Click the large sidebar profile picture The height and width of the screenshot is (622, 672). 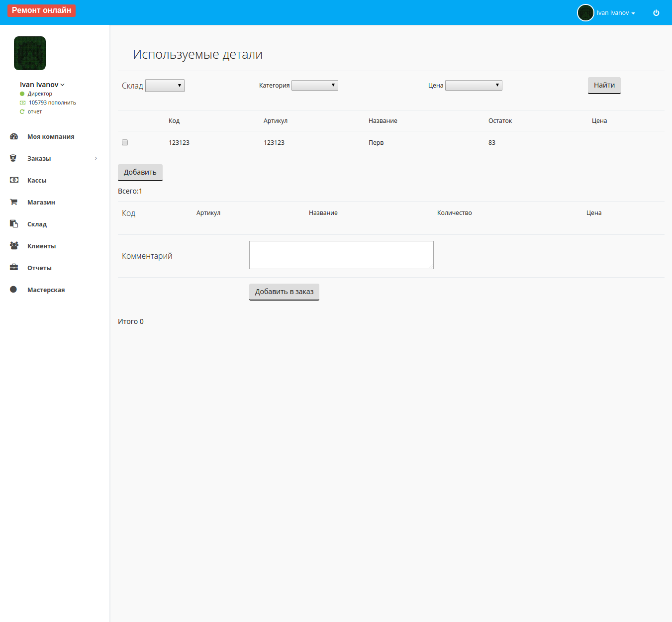pos(30,53)
